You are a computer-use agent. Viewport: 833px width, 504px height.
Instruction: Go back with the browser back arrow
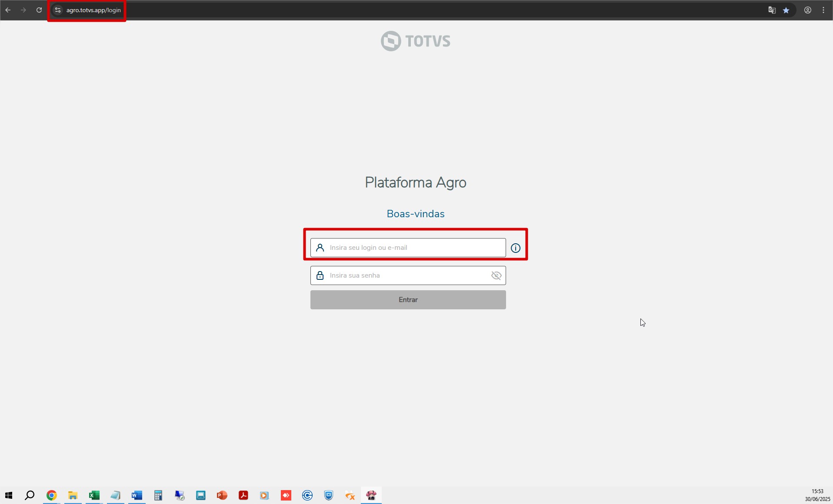pyautogui.click(x=8, y=10)
